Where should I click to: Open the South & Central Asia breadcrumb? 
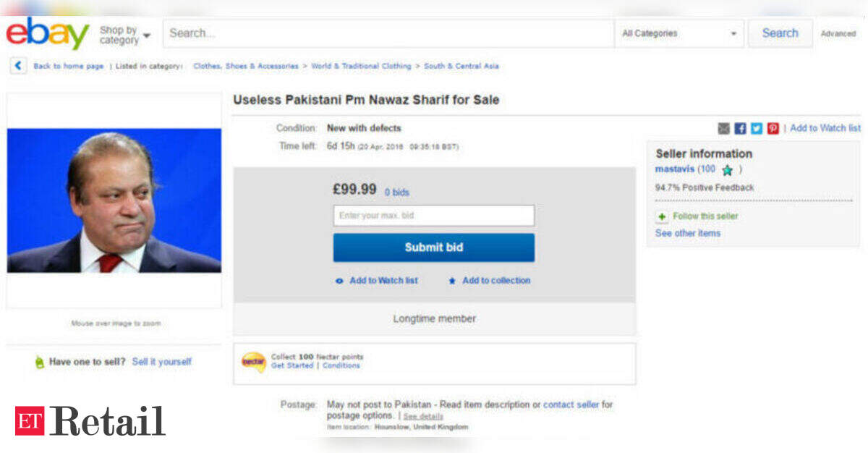tap(461, 66)
